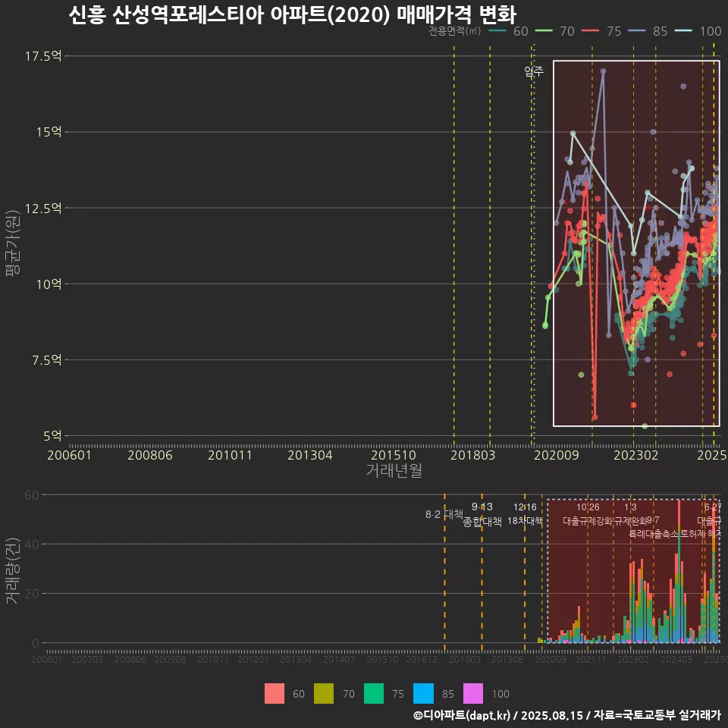The image size is (728, 728).
Task: Click the 5억 y-axis label
Action: [x=52, y=435]
